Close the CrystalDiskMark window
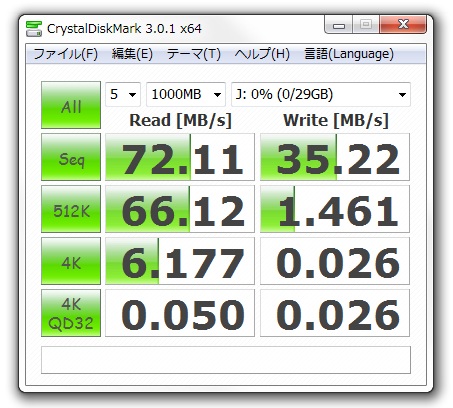Viewport: 453px width, 408px height. (403, 25)
